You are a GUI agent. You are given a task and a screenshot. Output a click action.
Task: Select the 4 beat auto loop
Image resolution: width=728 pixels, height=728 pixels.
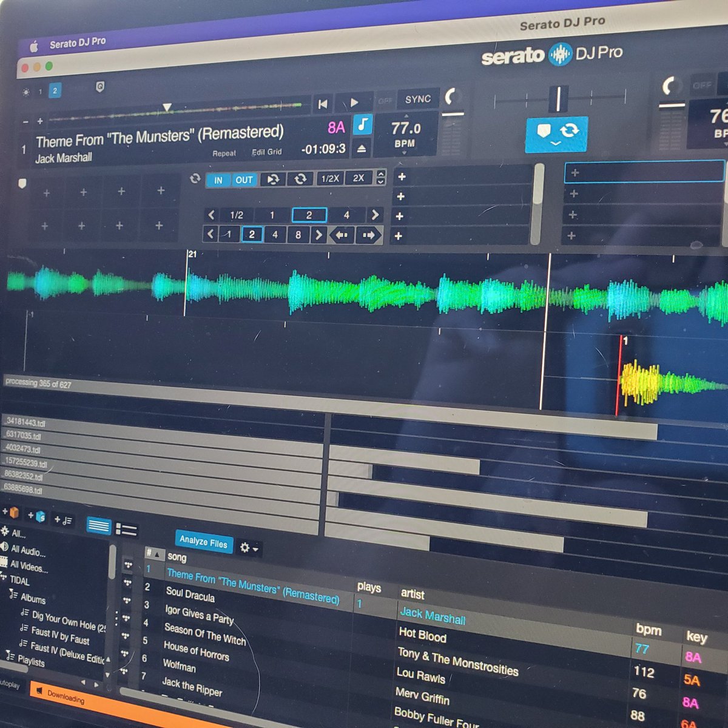click(x=346, y=215)
